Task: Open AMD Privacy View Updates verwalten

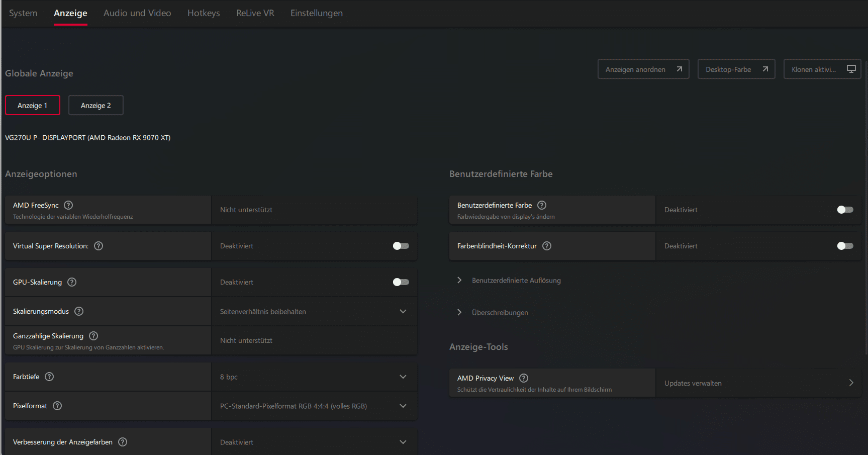Action: click(x=758, y=383)
